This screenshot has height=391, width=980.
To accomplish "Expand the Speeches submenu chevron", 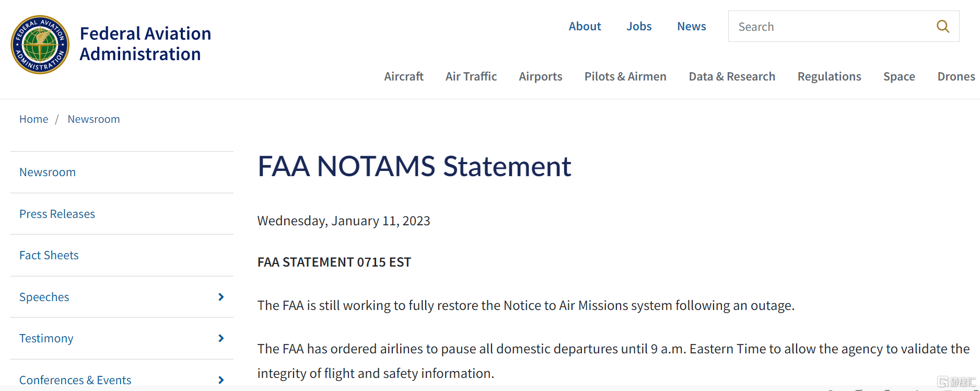I will pos(221,297).
